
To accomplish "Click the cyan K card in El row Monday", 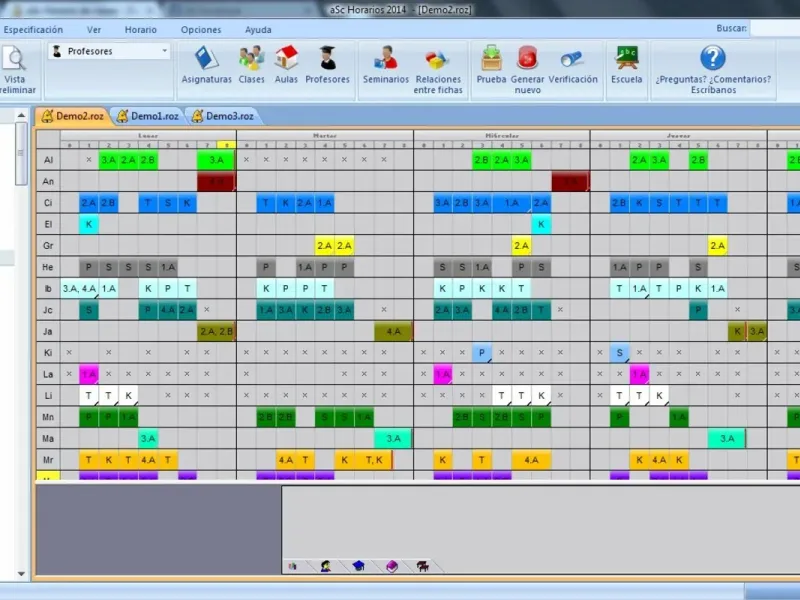I will [89, 224].
